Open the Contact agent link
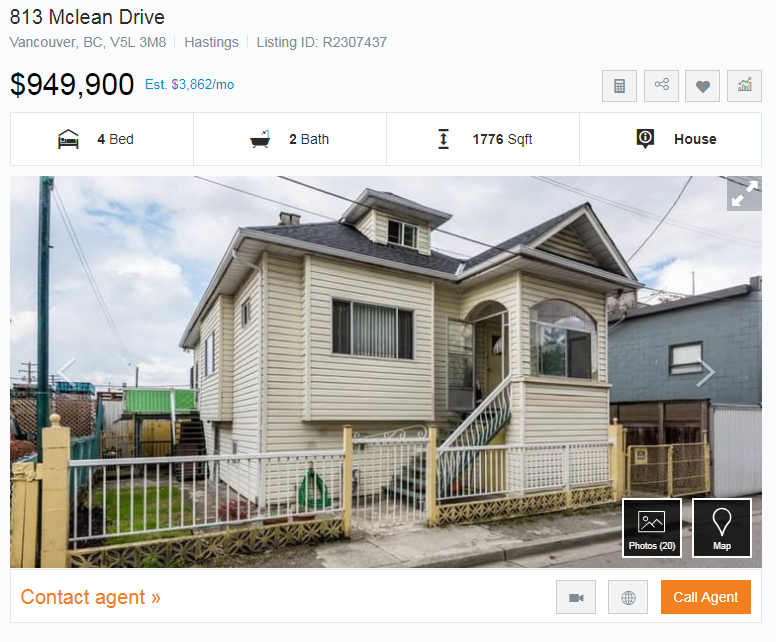The image size is (776, 642). tap(91, 597)
